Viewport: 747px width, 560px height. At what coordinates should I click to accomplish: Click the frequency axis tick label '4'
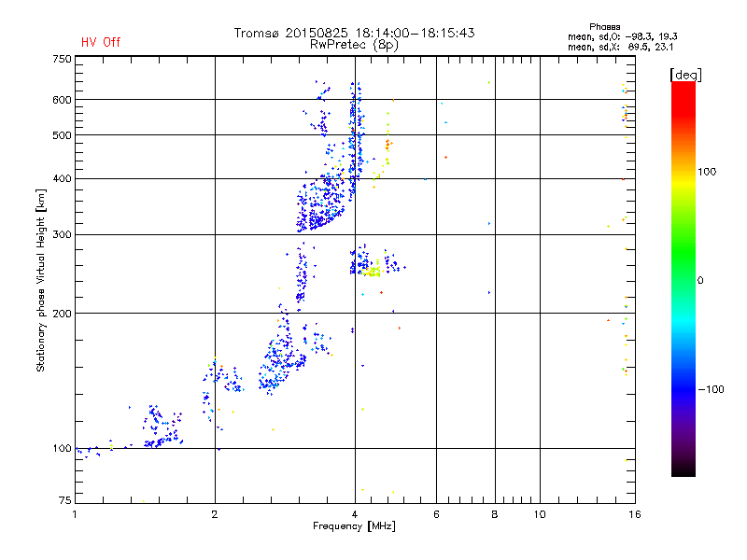point(355,514)
